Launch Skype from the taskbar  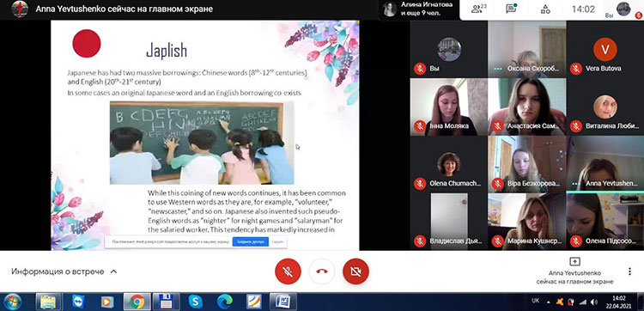tap(196, 302)
